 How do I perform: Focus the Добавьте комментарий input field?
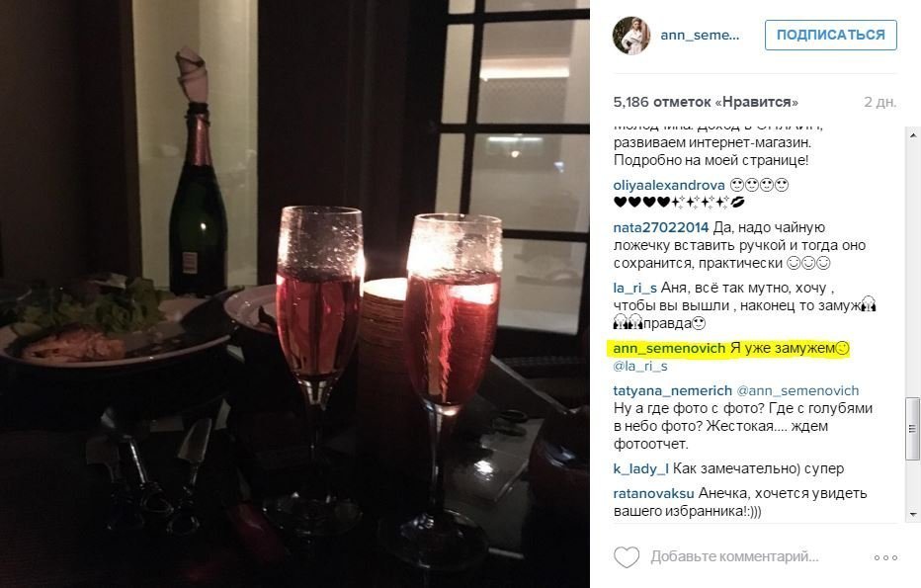click(x=734, y=556)
